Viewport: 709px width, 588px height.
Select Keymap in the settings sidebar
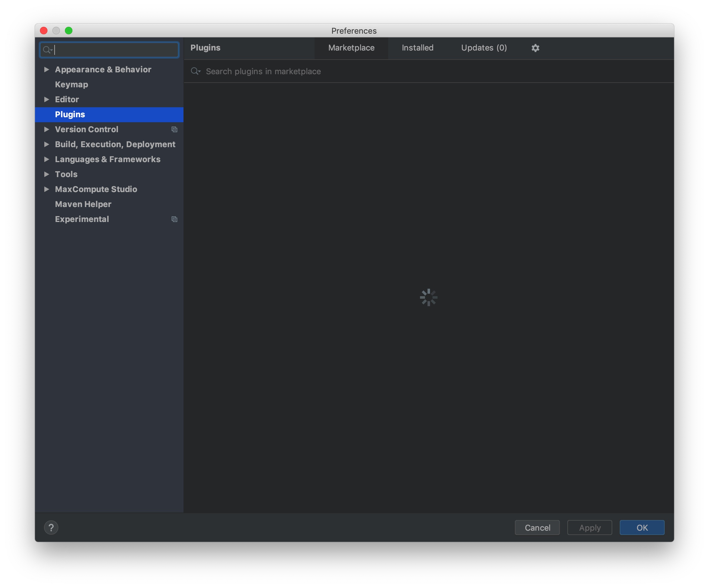click(71, 84)
